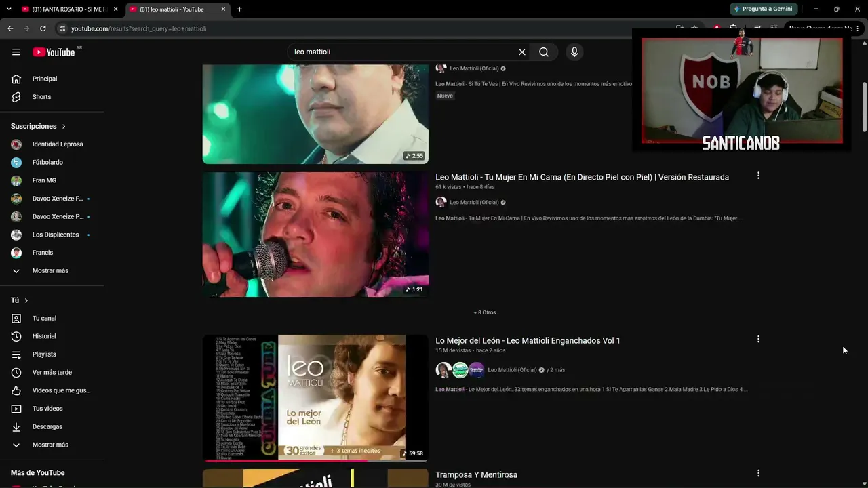Image resolution: width=868 pixels, height=488 pixels.
Task: Reload the page in the browser
Action: tap(43, 28)
